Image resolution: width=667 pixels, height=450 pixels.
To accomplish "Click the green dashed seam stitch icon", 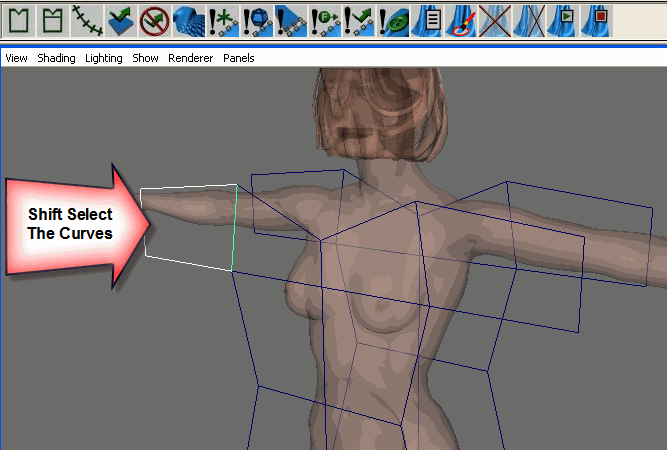I will click(x=87, y=17).
